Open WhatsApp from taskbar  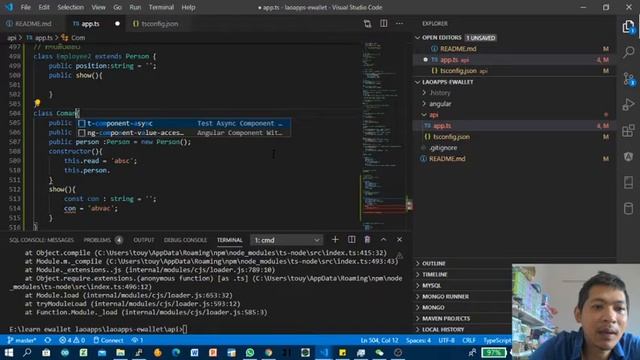click(250, 353)
